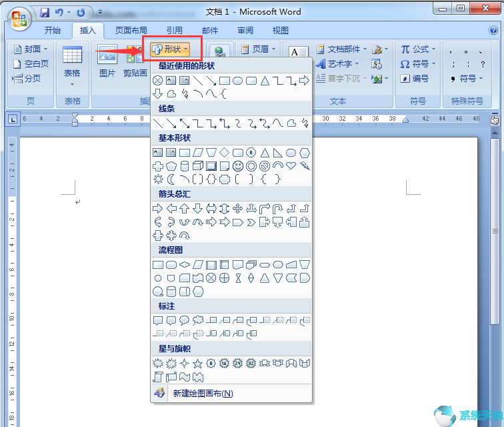
Task: Click the right indent marker on ruler
Action: [405, 120]
